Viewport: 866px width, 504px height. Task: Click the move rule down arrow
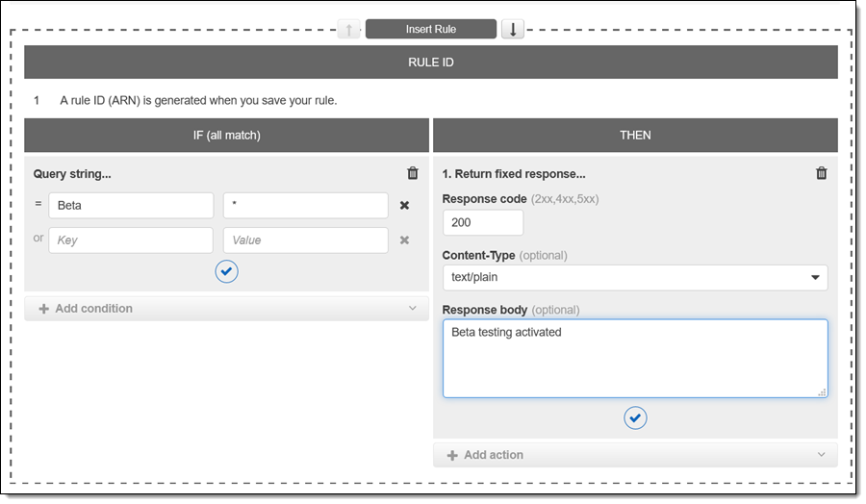coord(513,29)
